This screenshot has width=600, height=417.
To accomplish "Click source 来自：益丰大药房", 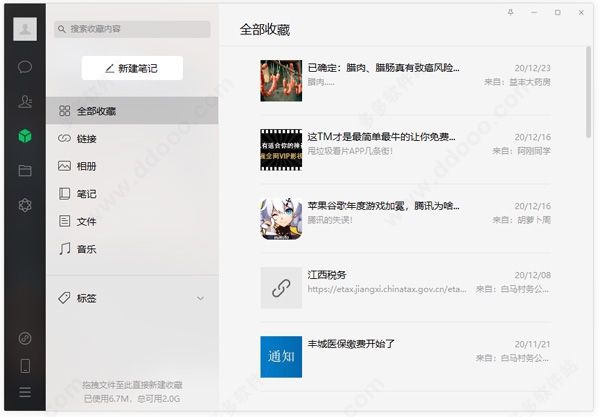I will [x=517, y=82].
